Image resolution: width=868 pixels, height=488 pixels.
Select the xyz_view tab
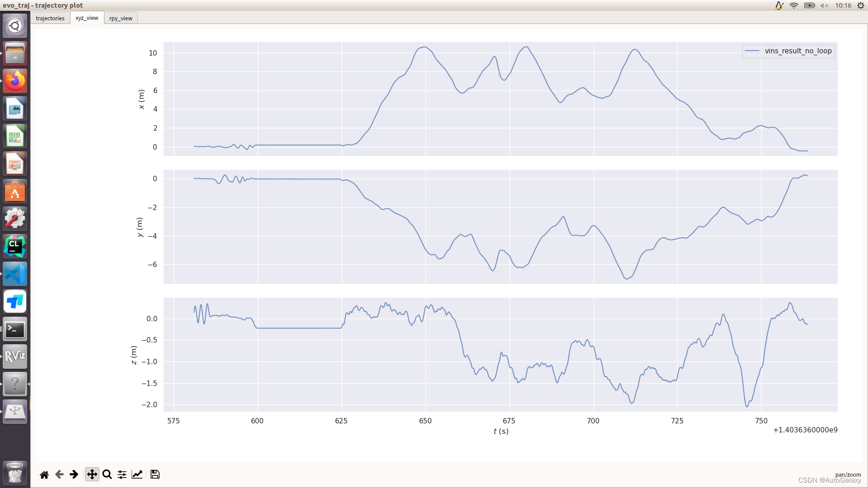click(x=87, y=18)
